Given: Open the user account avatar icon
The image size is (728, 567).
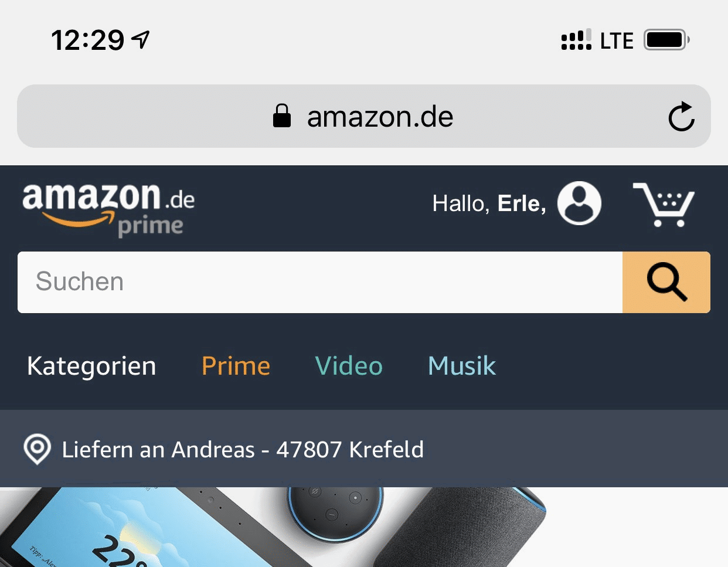Looking at the screenshot, I should point(579,203).
